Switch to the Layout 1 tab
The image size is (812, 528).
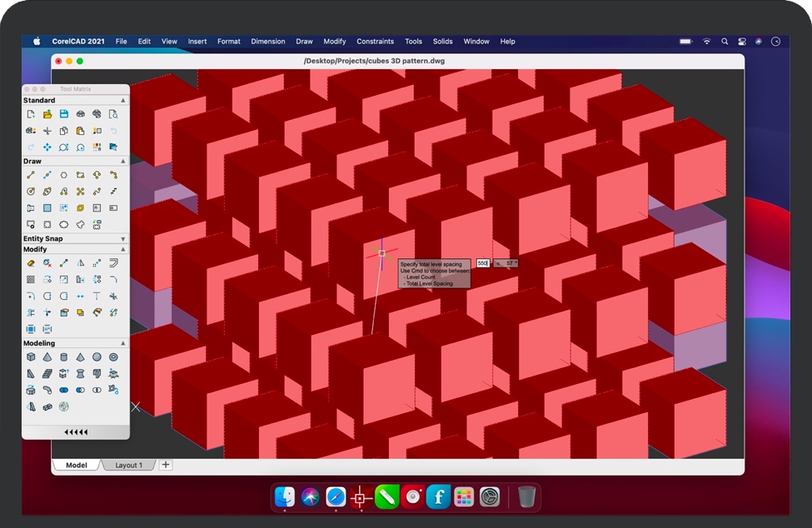[128, 466]
